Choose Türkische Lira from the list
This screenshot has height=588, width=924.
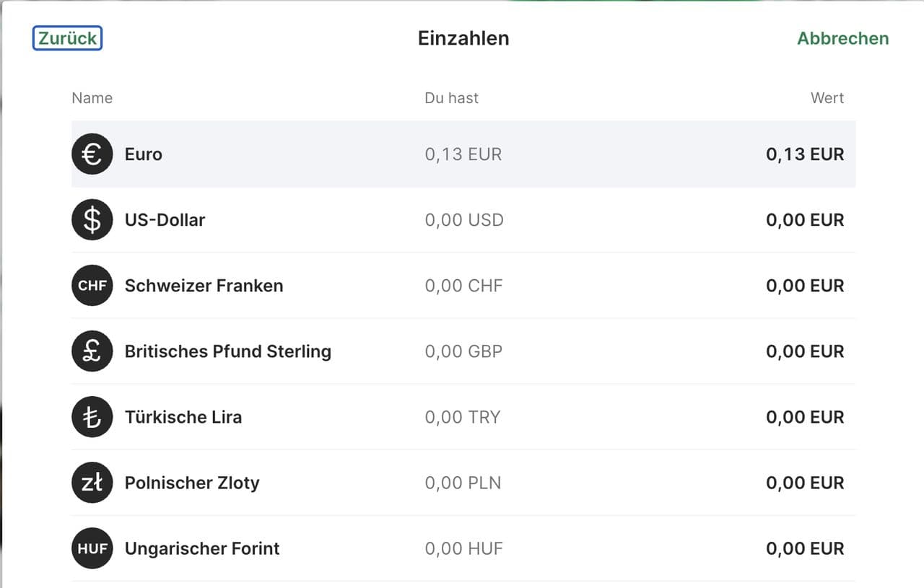183,417
